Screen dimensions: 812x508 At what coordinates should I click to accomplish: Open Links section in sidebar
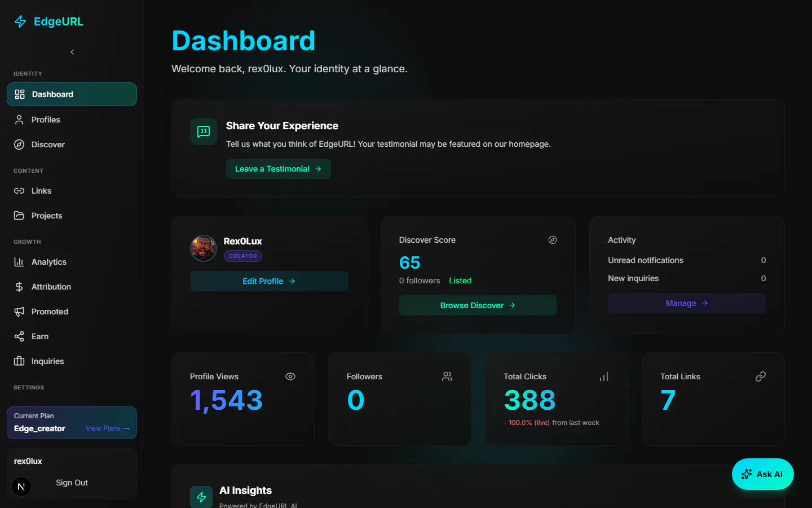click(72, 191)
